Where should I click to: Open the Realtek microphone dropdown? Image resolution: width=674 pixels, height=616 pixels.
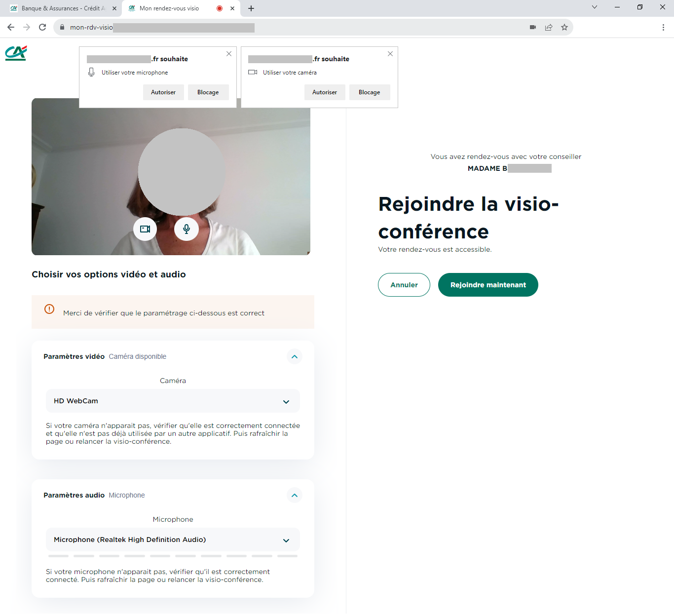(173, 540)
